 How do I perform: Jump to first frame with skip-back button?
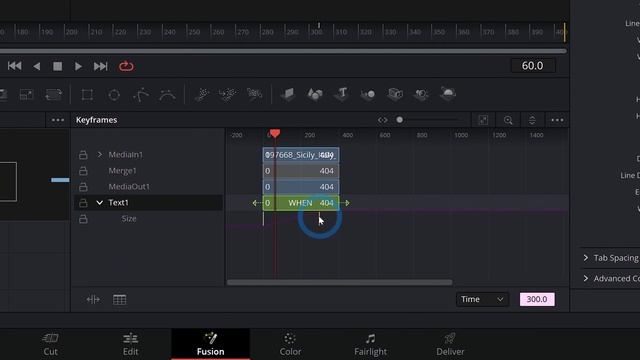tap(15, 66)
